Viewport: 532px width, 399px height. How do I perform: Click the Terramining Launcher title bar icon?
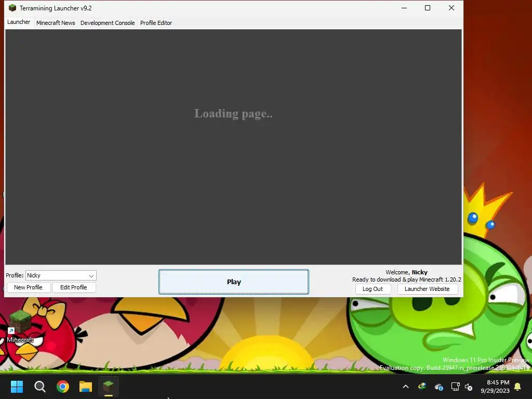click(x=12, y=8)
